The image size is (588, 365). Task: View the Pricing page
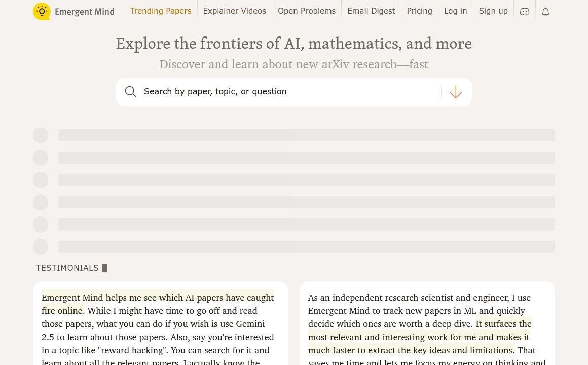(x=419, y=11)
